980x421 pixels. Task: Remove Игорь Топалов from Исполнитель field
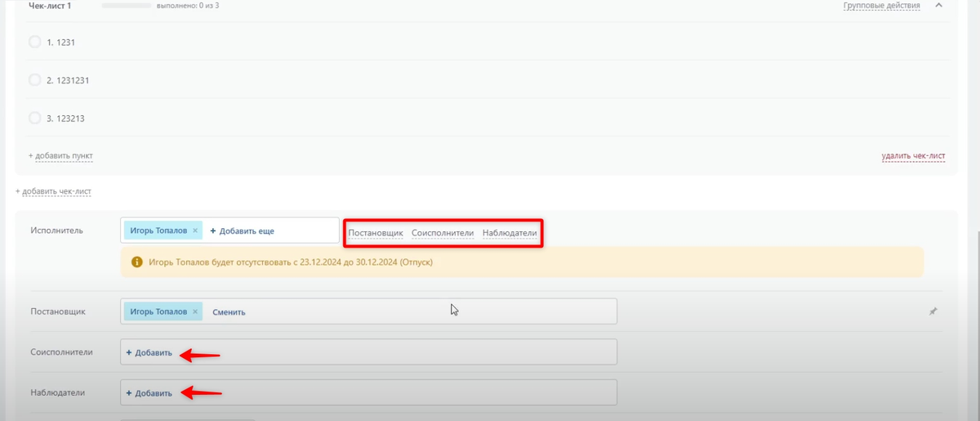point(195,231)
